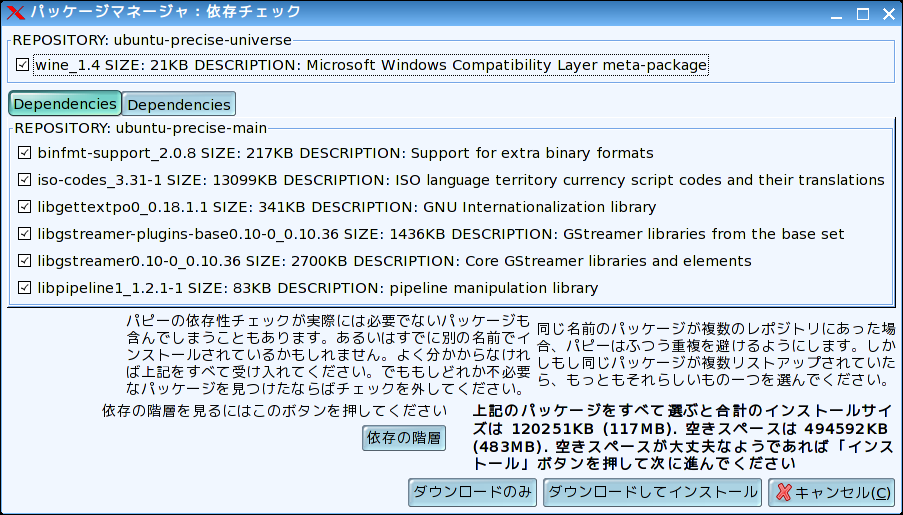
Task: Minimize the パッケージマネージャ window
Action: pyautogui.click(x=837, y=14)
